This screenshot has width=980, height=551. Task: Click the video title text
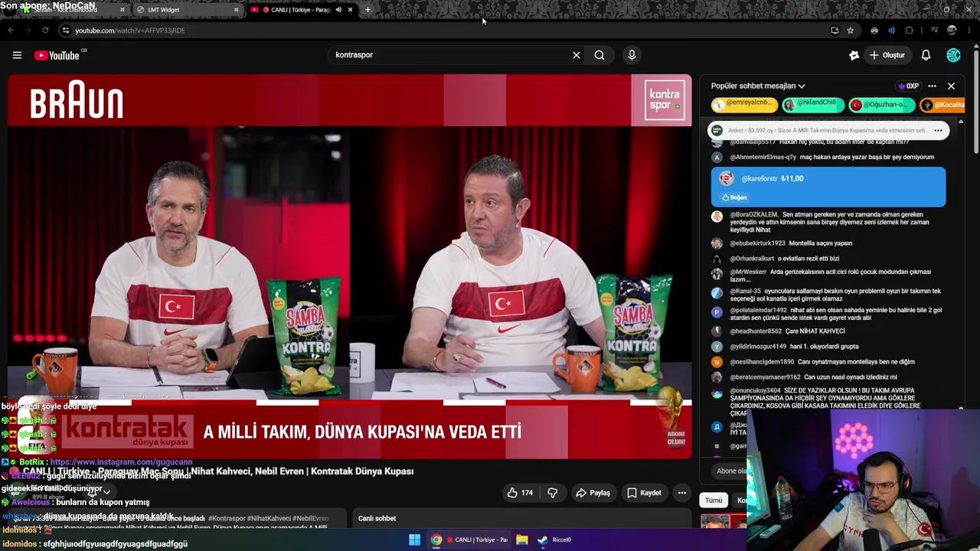point(218,471)
